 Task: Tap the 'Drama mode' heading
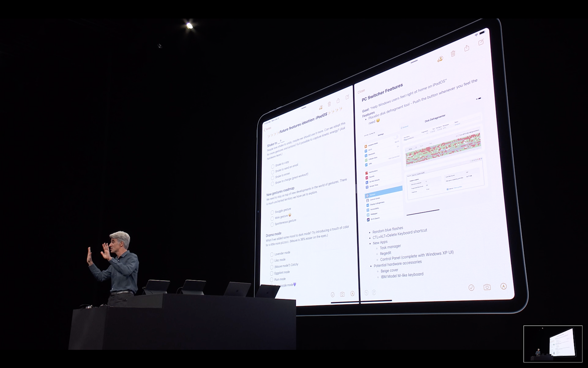273,234
